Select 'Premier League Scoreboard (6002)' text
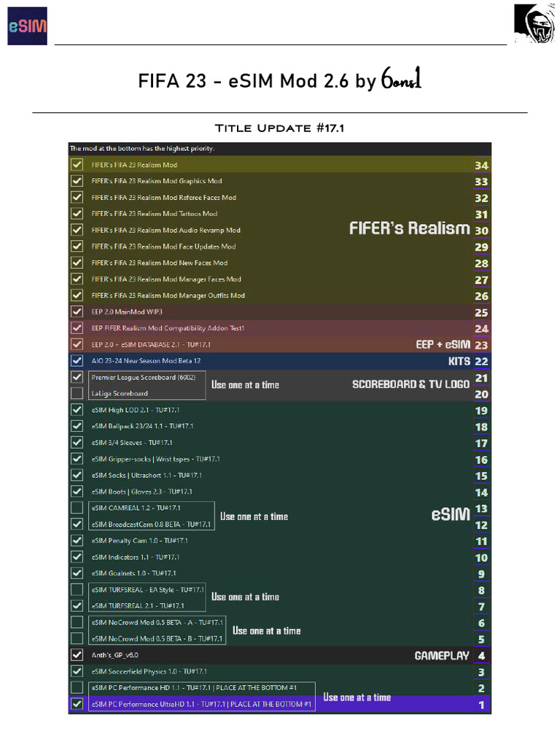 pyautogui.click(x=144, y=377)
